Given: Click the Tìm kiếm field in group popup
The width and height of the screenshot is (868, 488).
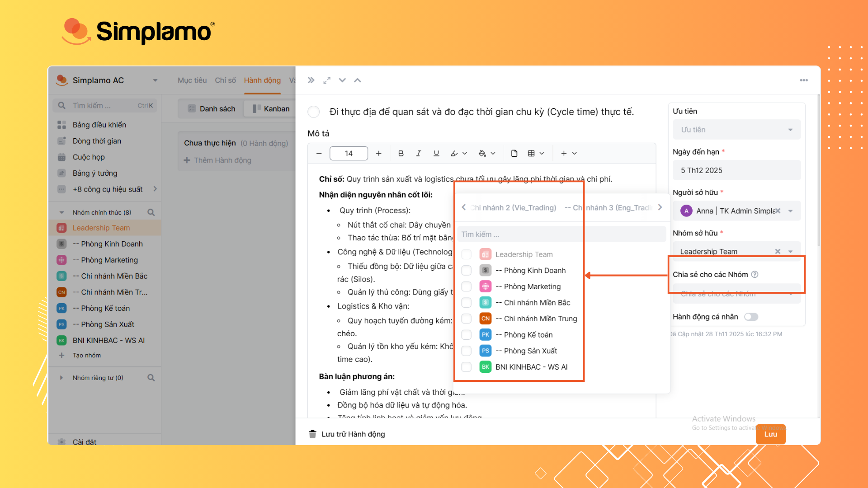Looking at the screenshot, I should pyautogui.click(x=561, y=234).
